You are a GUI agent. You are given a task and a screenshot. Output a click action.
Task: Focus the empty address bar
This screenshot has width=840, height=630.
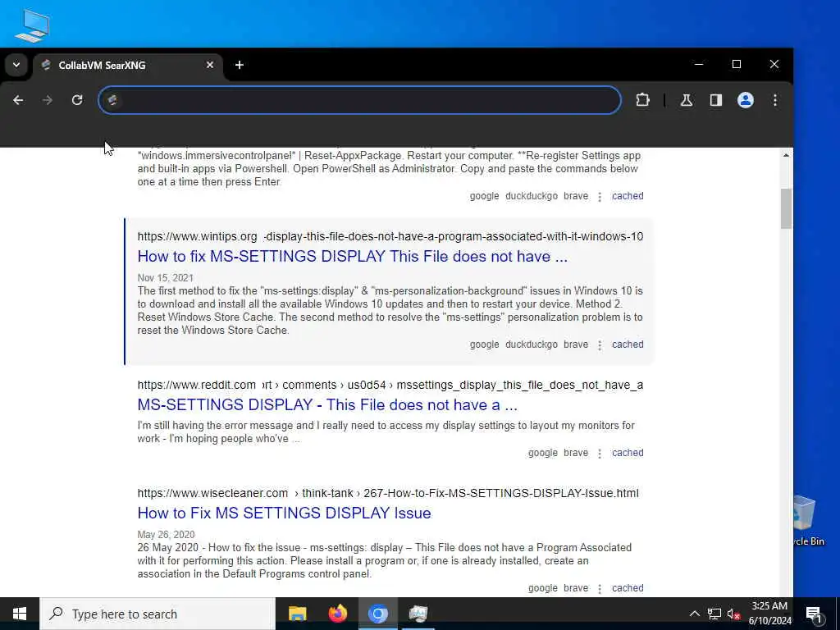click(x=360, y=100)
